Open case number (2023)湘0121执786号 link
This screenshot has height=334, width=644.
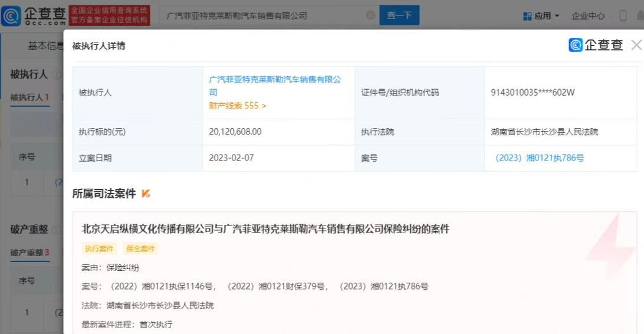(x=539, y=158)
